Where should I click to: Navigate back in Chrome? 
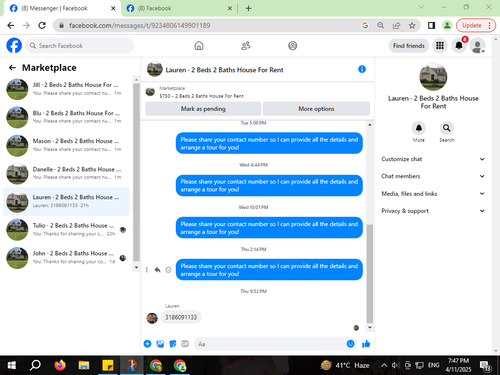click(11, 25)
